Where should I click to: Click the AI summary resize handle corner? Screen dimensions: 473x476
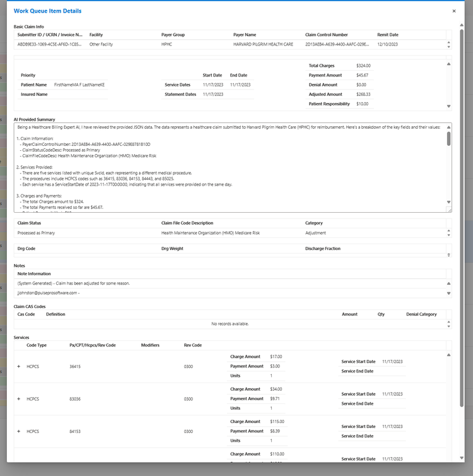449,210
